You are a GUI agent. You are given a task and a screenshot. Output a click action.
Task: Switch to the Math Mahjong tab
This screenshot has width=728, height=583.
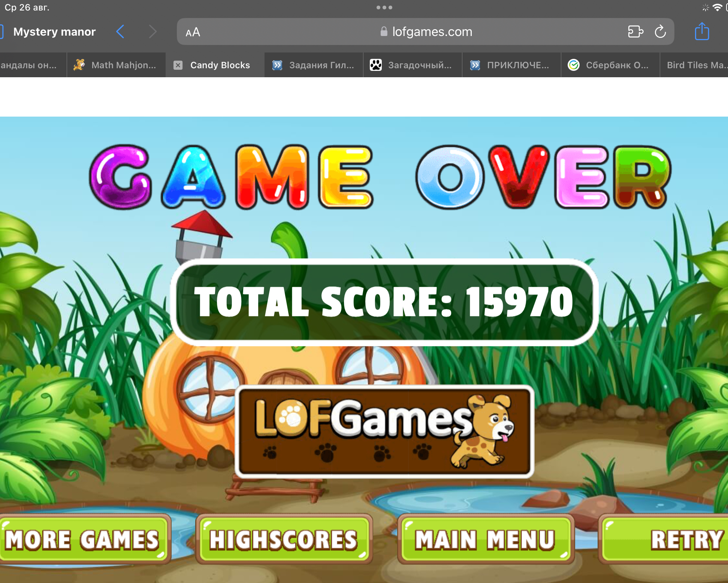[116, 65]
